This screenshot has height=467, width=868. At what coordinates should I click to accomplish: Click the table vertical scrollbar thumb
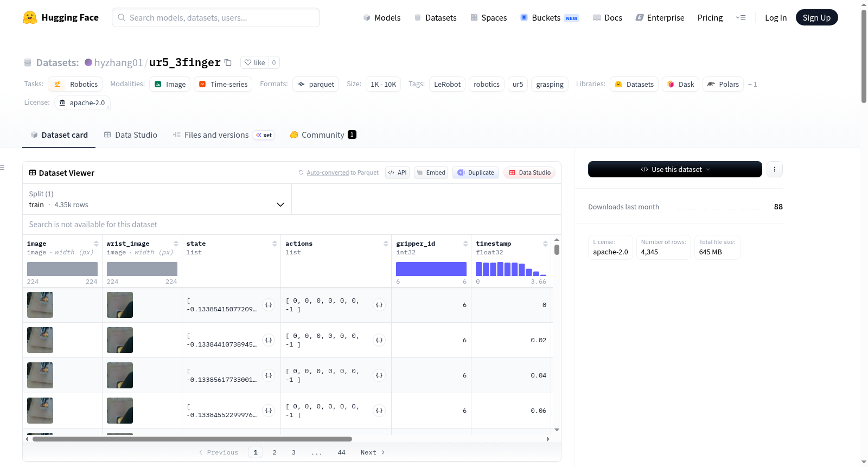click(557, 250)
